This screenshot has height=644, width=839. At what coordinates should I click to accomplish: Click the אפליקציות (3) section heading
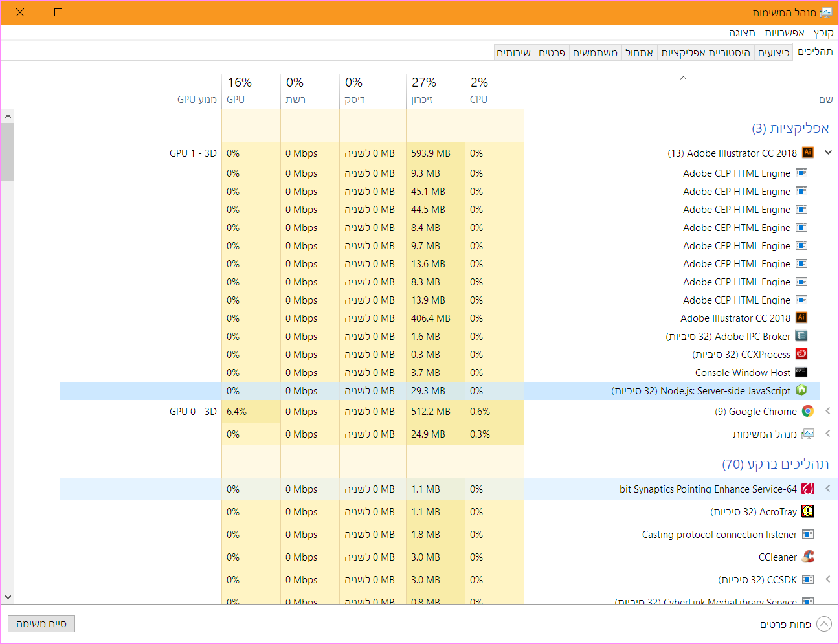tap(790, 128)
